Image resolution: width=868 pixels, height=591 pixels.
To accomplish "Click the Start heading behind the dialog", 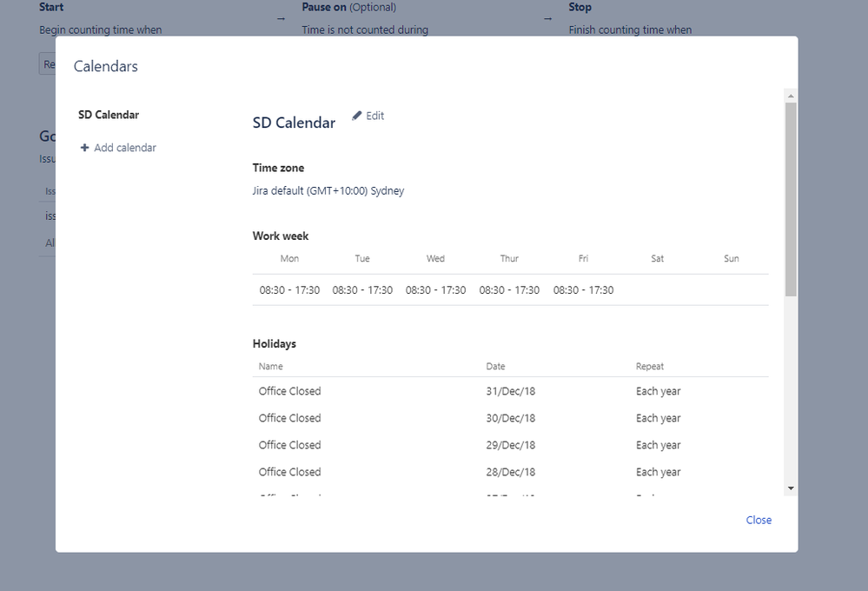I will pyautogui.click(x=51, y=7).
